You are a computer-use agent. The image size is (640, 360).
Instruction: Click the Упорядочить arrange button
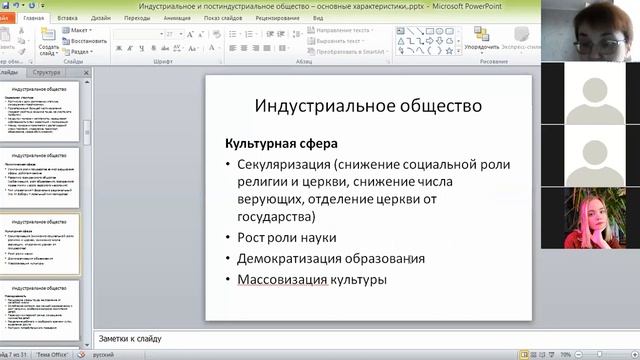click(482, 40)
